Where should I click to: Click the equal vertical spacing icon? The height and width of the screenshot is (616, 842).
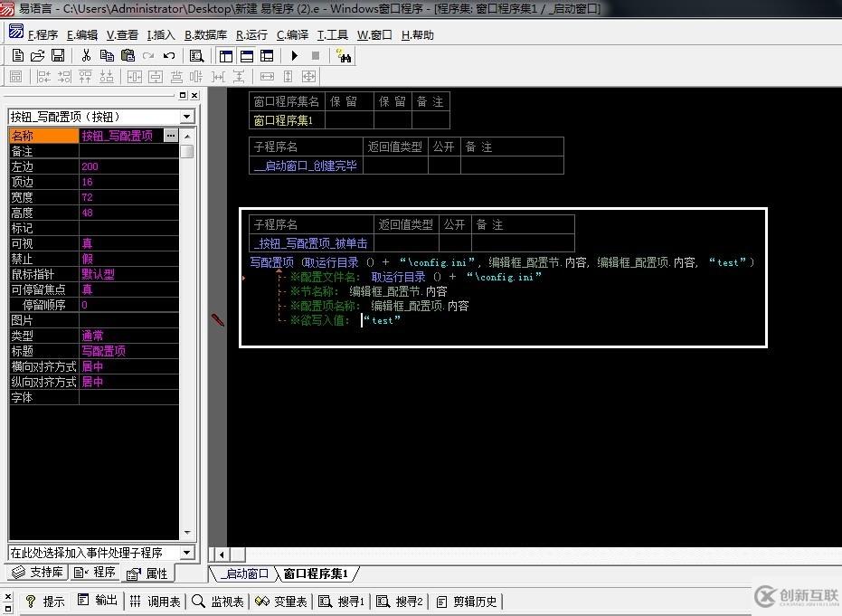239,77
